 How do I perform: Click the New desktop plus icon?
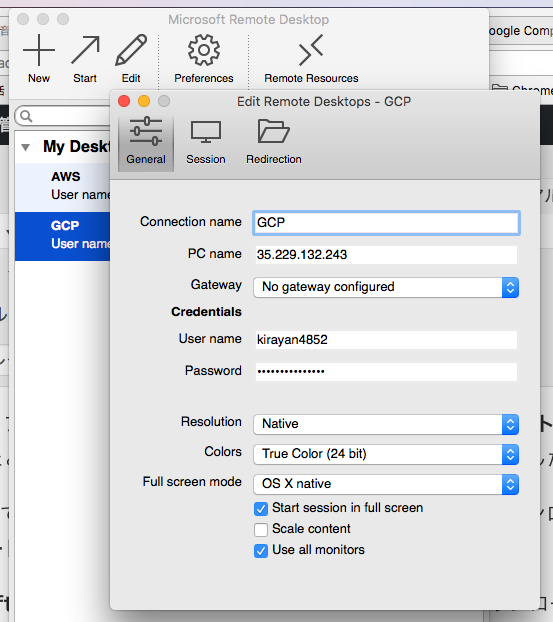tap(39, 50)
